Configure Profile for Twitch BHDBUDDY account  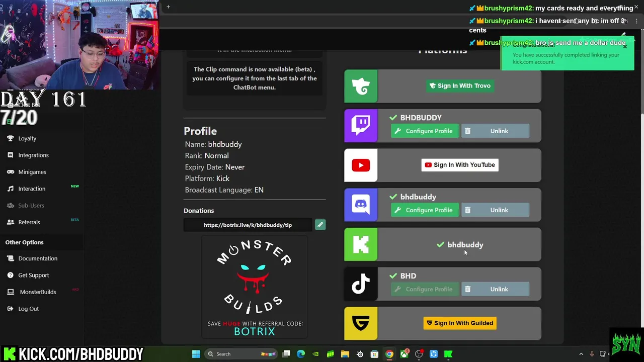point(425,131)
